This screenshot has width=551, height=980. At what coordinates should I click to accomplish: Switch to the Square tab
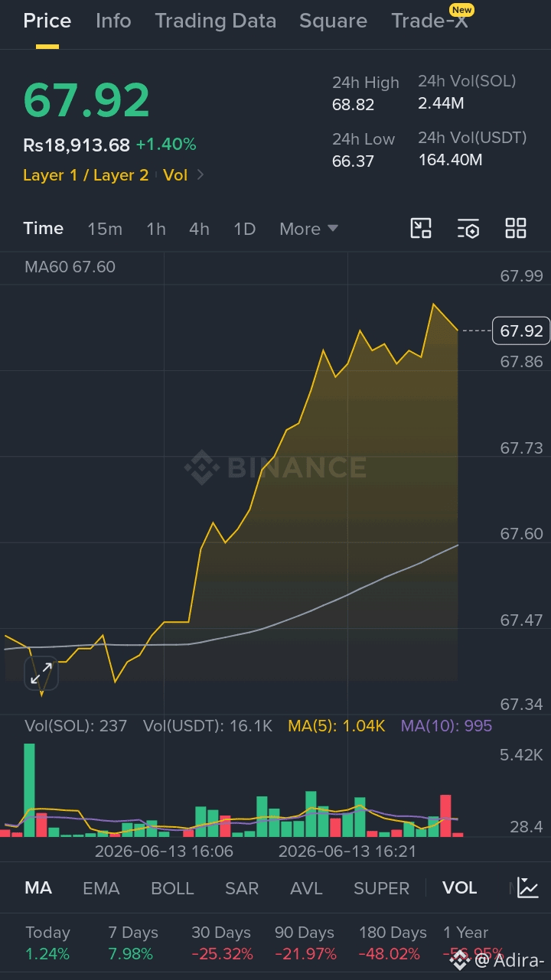click(333, 21)
